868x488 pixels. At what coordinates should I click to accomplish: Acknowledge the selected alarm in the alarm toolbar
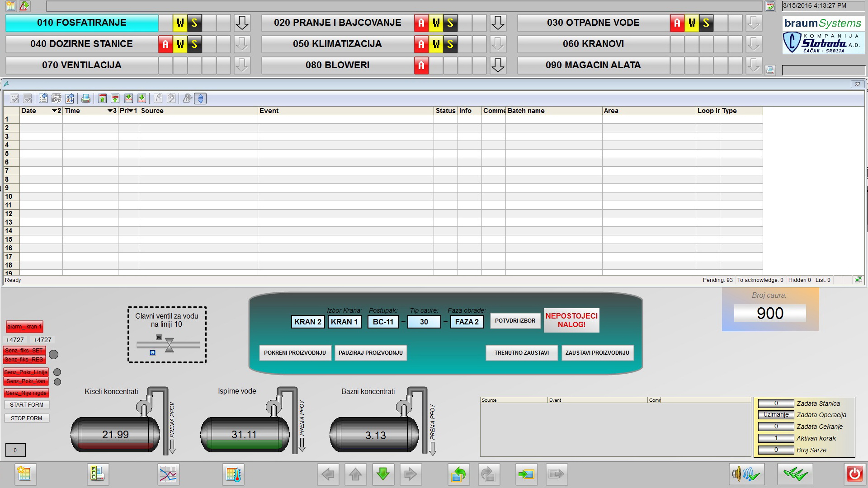tap(14, 99)
